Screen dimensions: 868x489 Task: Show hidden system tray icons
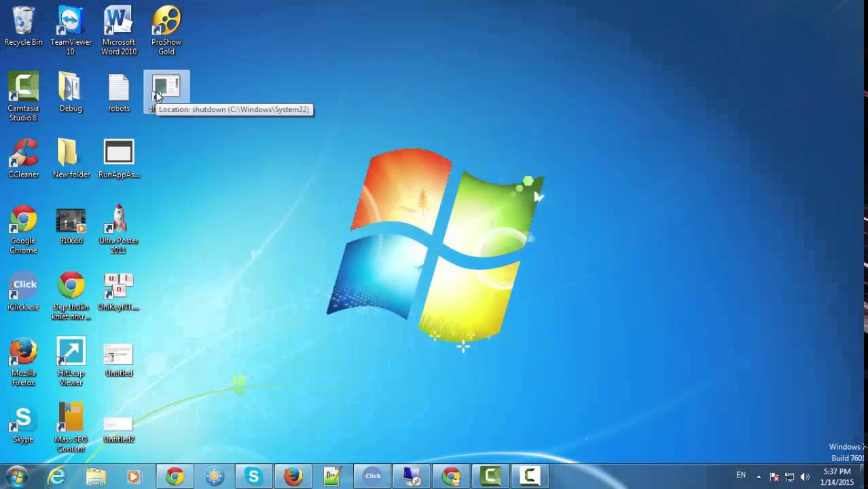(759, 477)
